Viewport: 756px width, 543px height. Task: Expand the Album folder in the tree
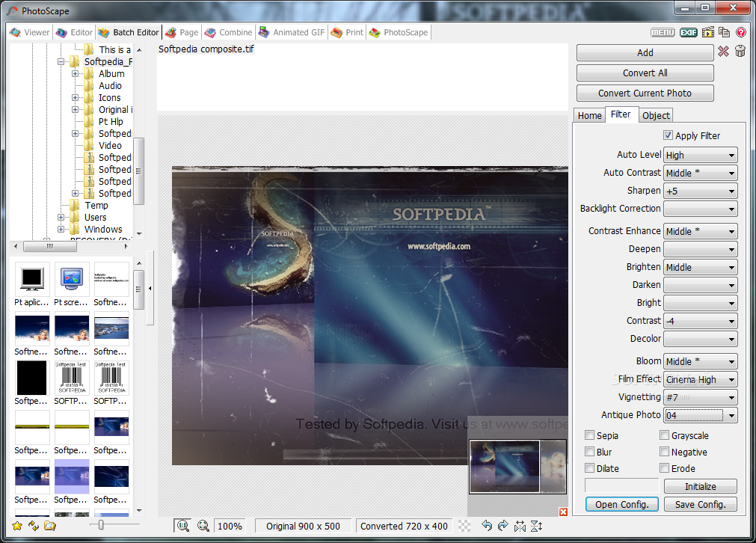pyautogui.click(x=76, y=74)
